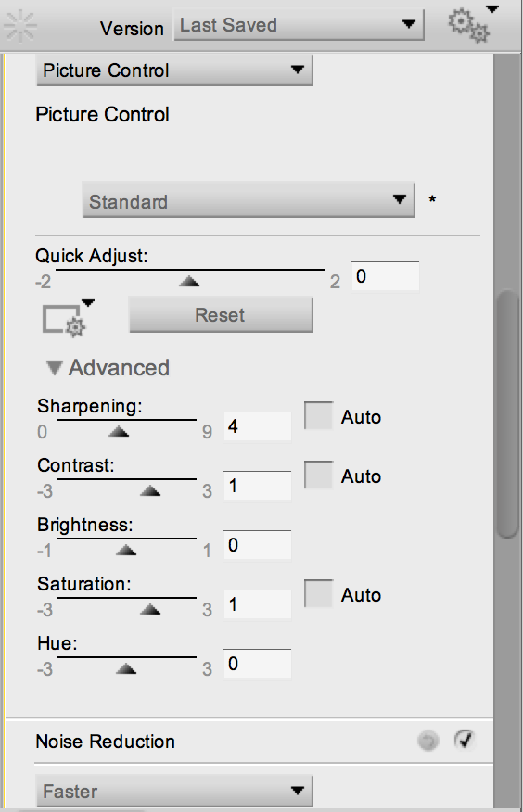
Task: Open the Picture Control utility gear icon
Action: [x=68, y=319]
